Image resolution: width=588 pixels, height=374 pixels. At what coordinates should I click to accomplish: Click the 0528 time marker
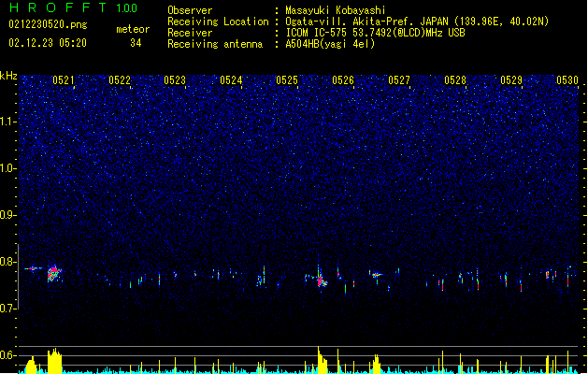(x=455, y=79)
